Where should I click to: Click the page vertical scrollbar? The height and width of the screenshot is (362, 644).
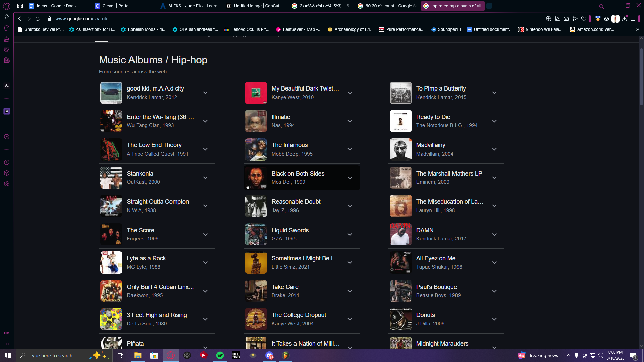pos(641,77)
